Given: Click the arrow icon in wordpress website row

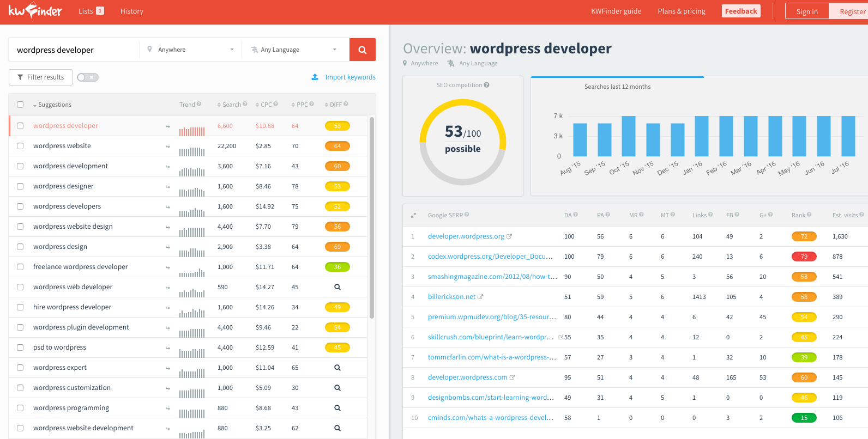Looking at the screenshot, I should click(x=168, y=147).
